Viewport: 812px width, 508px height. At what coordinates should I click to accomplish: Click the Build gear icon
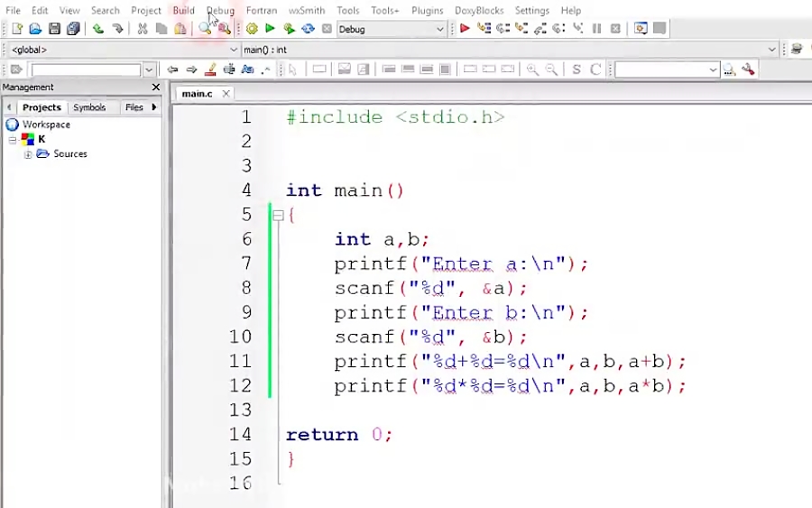[252, 29]
